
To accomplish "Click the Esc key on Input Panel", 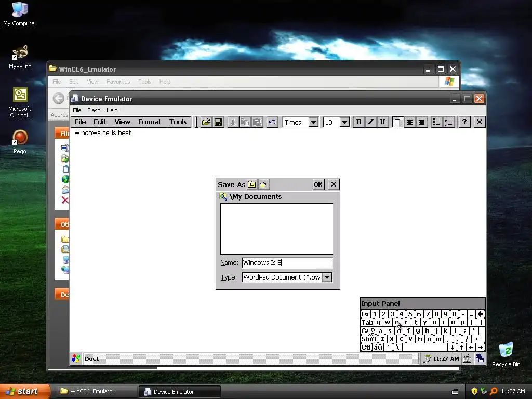I will 365,314.
